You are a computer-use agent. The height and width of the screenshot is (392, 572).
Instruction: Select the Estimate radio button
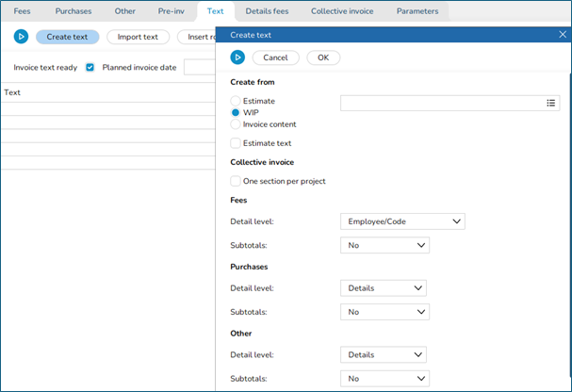tap(236, 100)
